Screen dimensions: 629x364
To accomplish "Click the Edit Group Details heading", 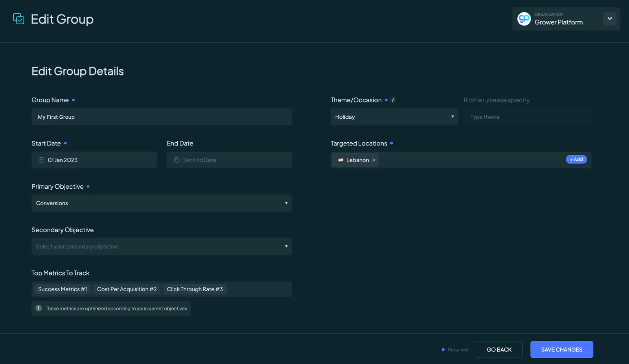I will point(77,71).
